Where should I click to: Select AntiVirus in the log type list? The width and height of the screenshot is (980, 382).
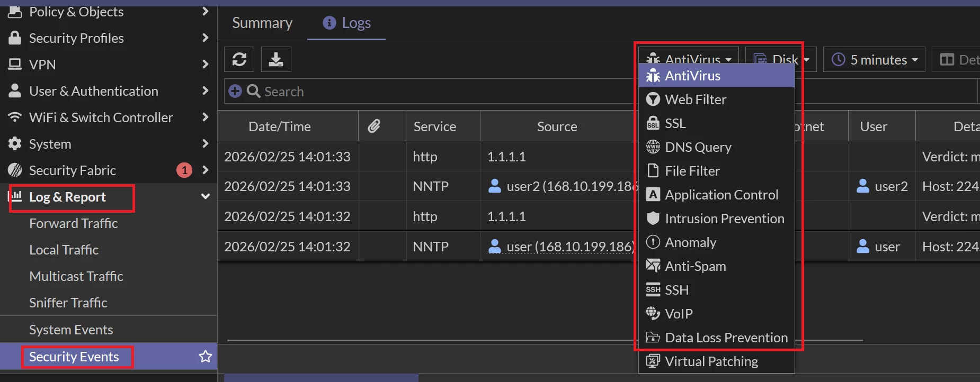pyautogui.click(x=717, y=76)
